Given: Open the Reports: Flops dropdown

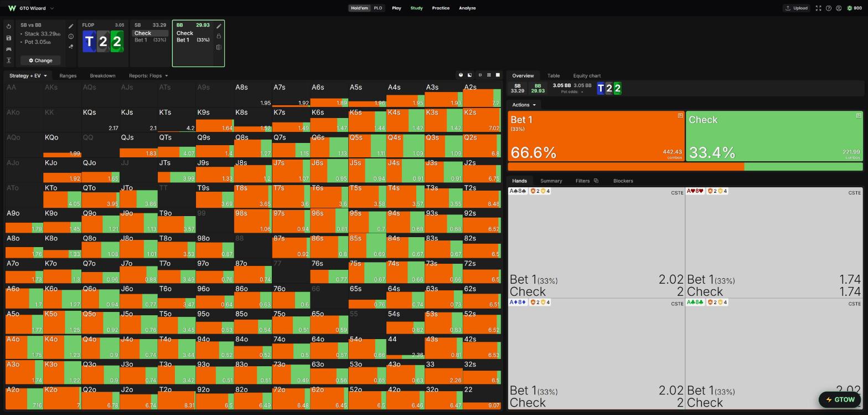Looking at the screenshot, I should click(148, 75).
